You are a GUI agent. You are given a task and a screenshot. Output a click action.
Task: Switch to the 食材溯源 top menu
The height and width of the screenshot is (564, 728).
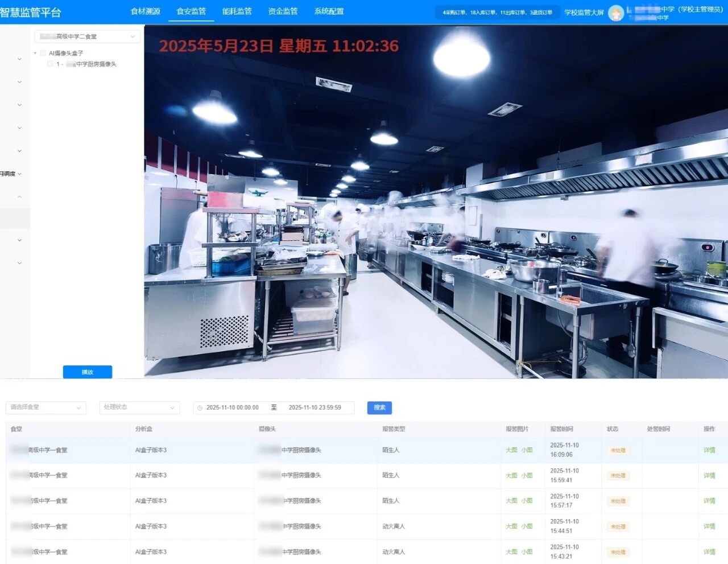coord(145,11)
